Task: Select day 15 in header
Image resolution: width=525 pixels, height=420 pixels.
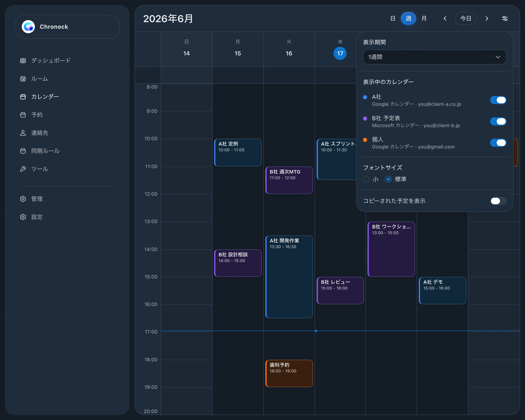Action: pyautogui.click(x=238, y=53)
